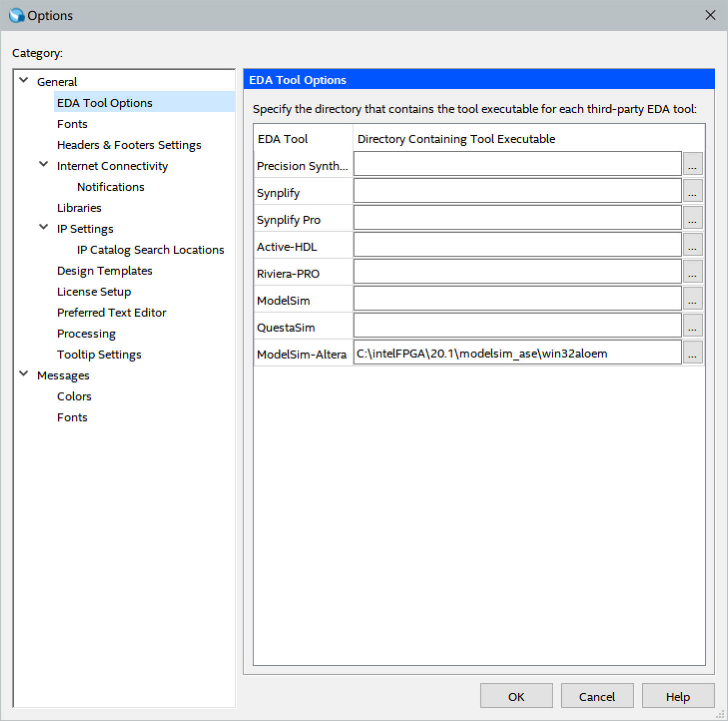Focus the Precision Synthesis path field
The image size is (728, 721).
(518, 164)
